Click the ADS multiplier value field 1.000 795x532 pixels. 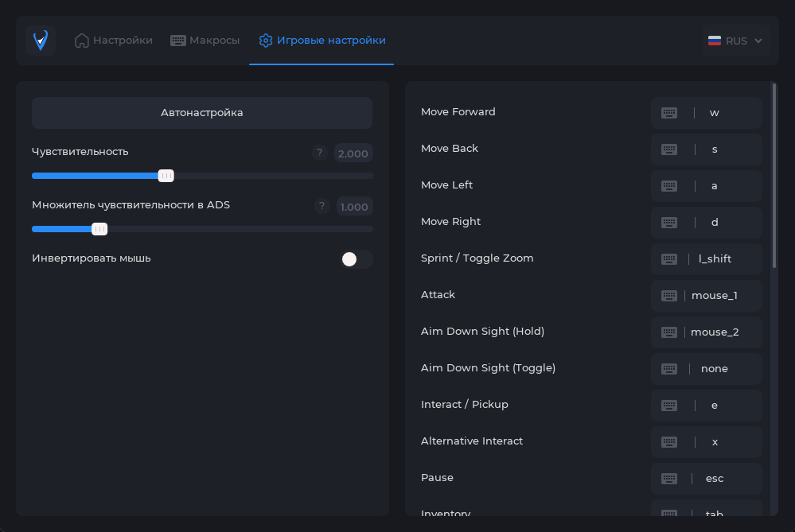pos(354,206)
